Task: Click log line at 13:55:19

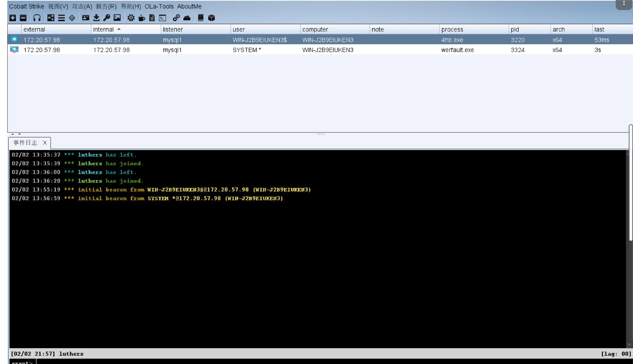Action: (x=161, y=190)
